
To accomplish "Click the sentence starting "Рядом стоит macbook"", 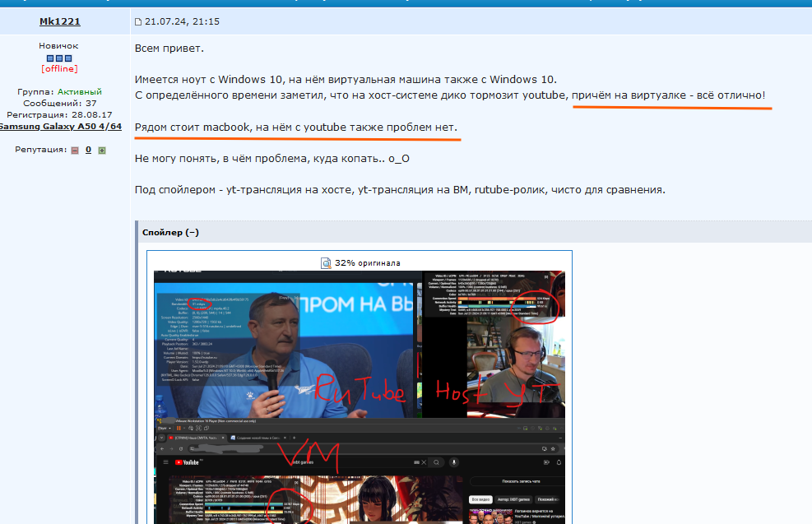I will click(296, 127).
